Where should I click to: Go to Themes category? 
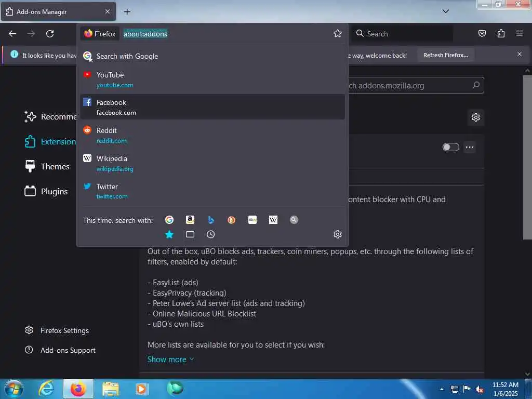click(47, 166)
